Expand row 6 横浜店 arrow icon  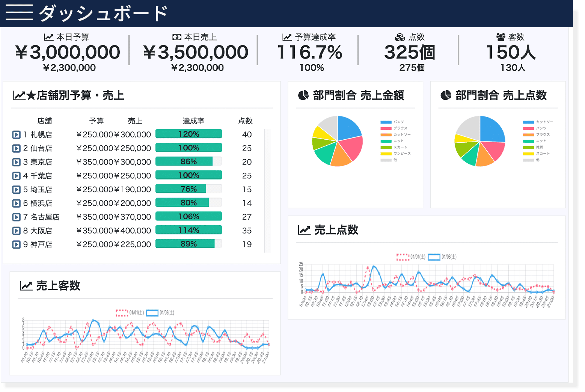16,204
